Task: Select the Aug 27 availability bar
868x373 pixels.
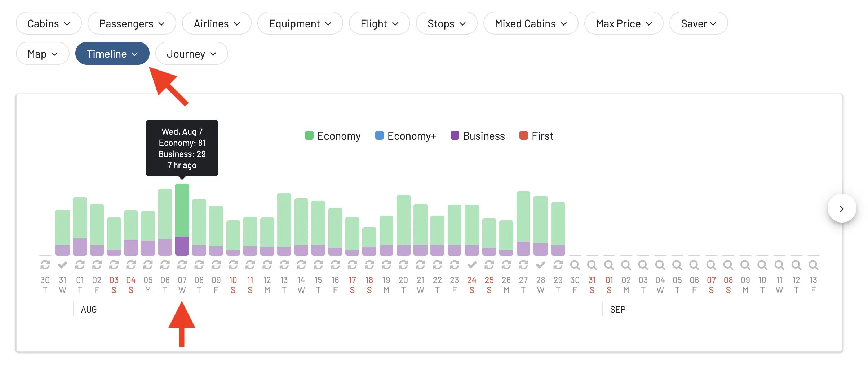Action: tap(523, 223)
